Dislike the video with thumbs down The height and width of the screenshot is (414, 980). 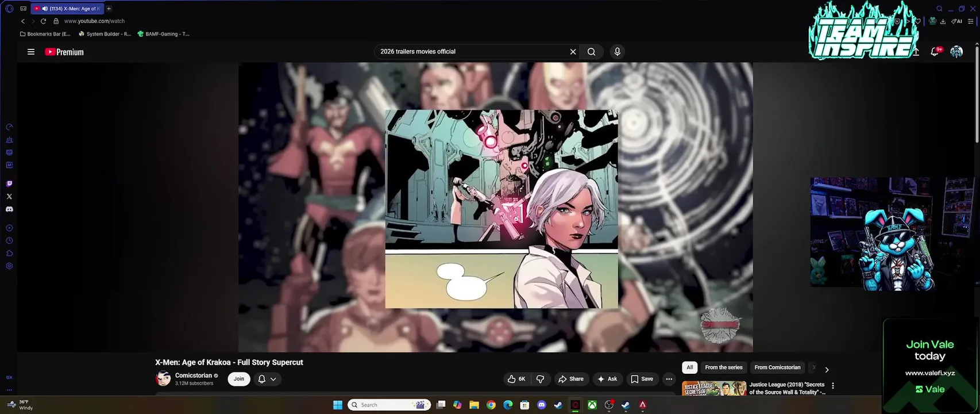[x=540, y=379]
